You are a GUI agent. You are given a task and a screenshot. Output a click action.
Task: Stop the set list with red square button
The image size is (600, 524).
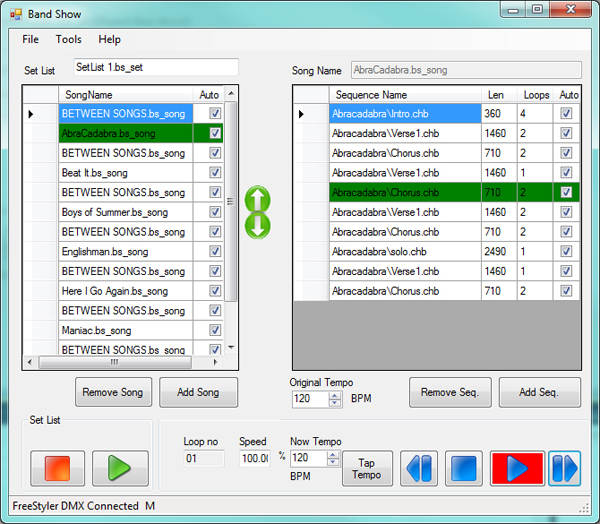tap(57, 468)
